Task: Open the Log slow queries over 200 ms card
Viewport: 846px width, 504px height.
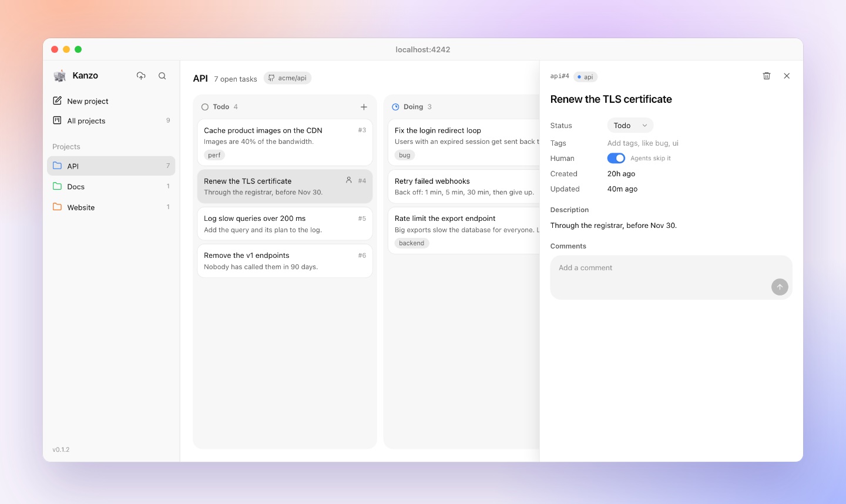Action: pos(285,224)
